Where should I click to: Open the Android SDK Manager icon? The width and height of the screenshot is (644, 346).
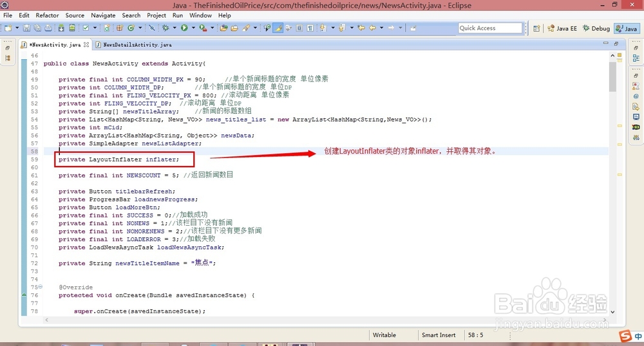61,28
